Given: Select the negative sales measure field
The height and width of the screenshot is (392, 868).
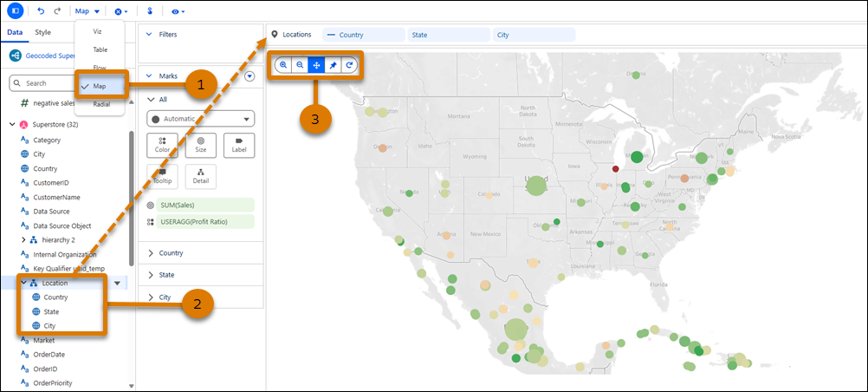Looking at the screenshot, I should tap(53, 103).
